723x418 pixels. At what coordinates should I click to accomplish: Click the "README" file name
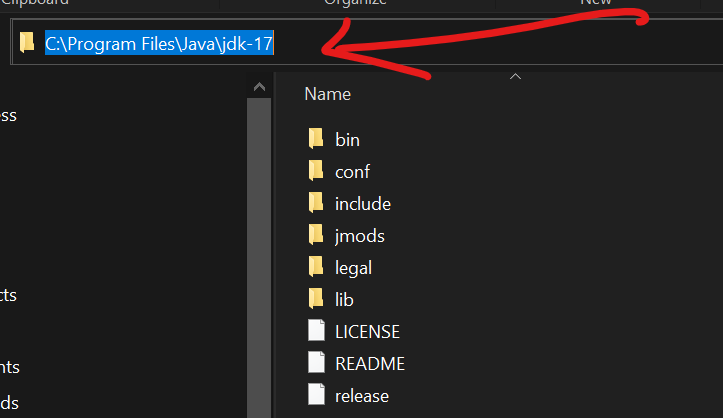tap(370, 364)
